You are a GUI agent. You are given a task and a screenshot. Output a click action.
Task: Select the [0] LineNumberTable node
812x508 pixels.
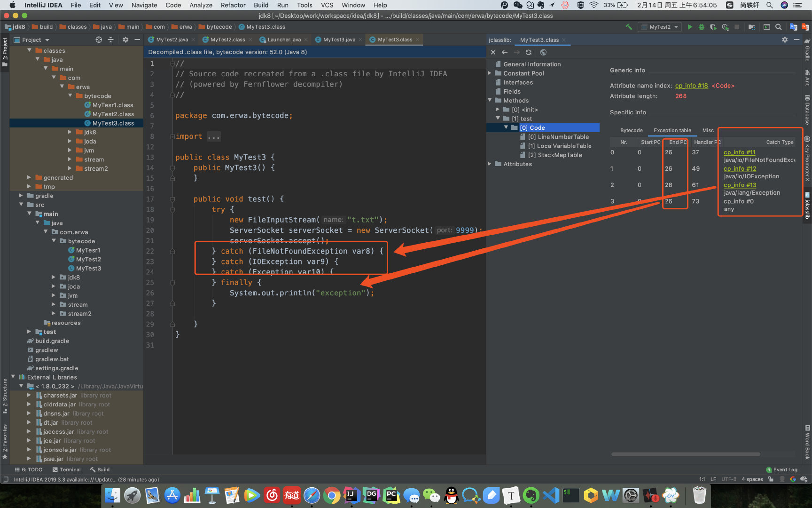coord(558,137)
